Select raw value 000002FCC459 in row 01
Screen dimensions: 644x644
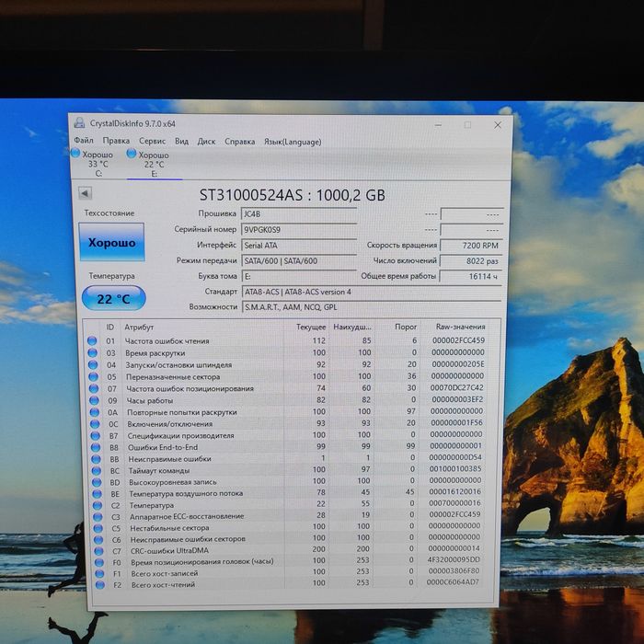[x=458, y=340]
